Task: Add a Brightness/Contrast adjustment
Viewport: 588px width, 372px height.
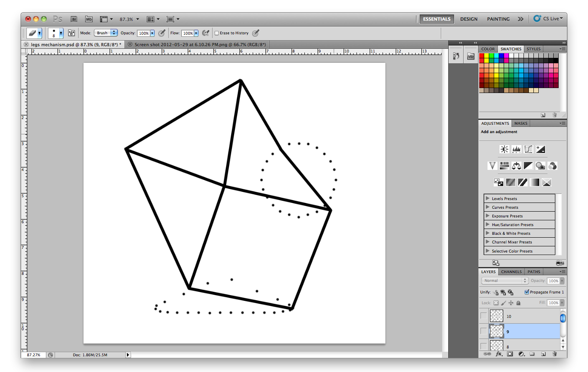Action: tap(504, 149)
